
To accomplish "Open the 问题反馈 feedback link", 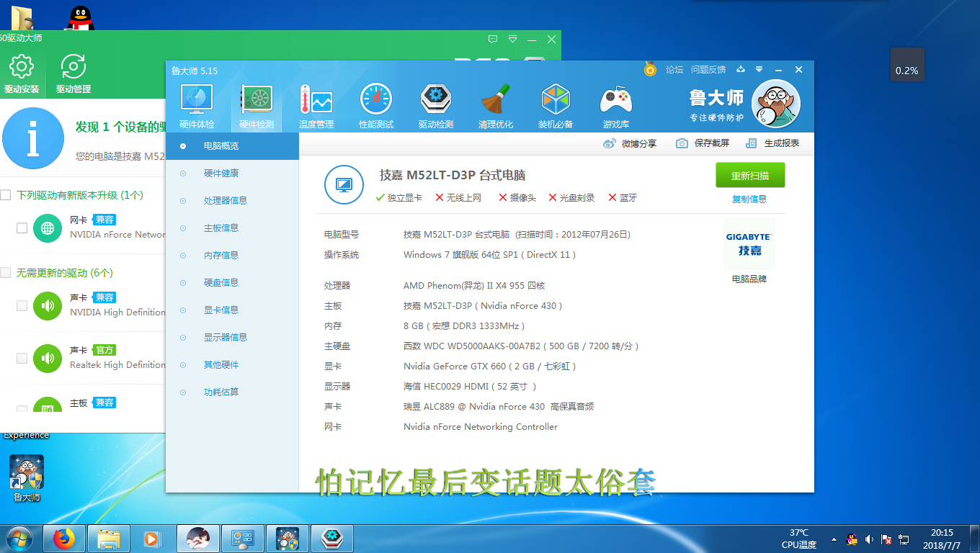I will 708,70.
